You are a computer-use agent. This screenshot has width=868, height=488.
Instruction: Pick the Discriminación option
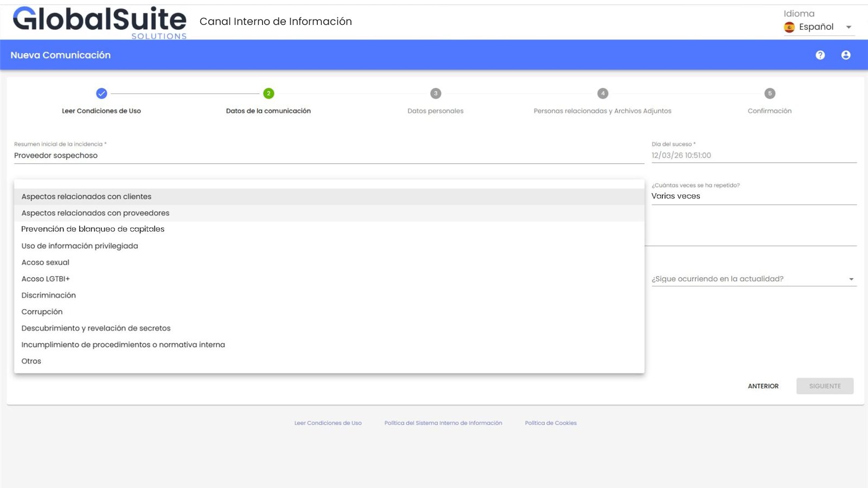tap(329, 295)
